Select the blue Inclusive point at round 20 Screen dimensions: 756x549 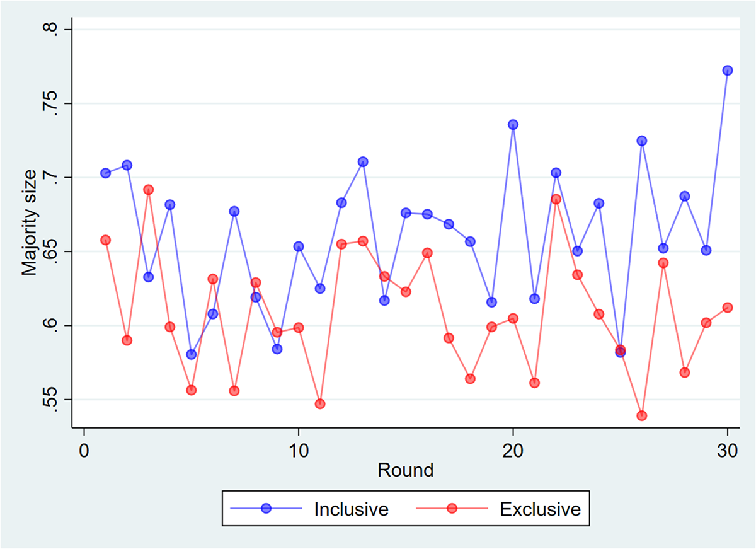point(513,125)
